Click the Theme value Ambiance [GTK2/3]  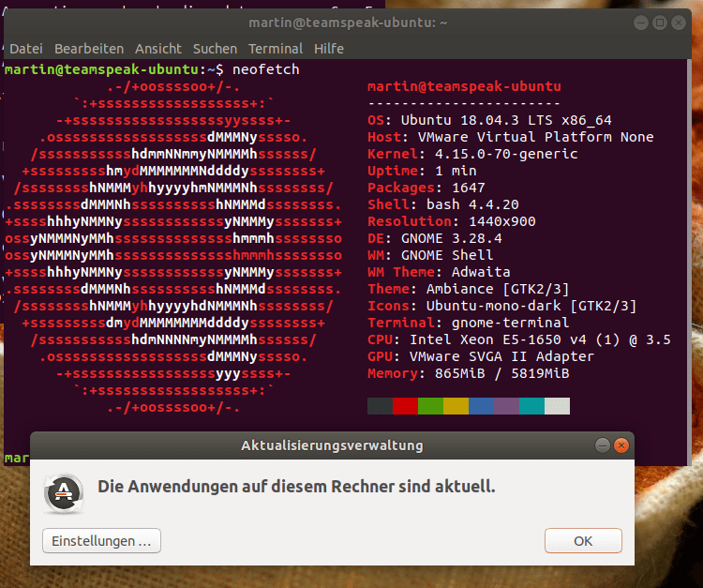click(498, 289)
